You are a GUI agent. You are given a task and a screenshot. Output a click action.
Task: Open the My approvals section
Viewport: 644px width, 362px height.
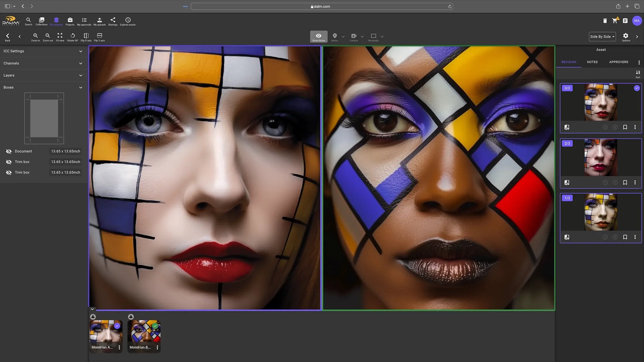[x=84, y=21]
